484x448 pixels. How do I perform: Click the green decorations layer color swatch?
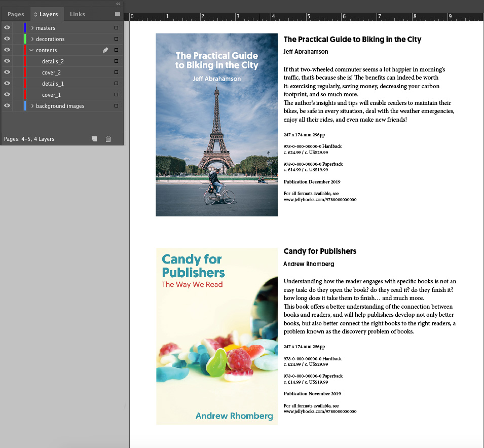tap(25, 39)
